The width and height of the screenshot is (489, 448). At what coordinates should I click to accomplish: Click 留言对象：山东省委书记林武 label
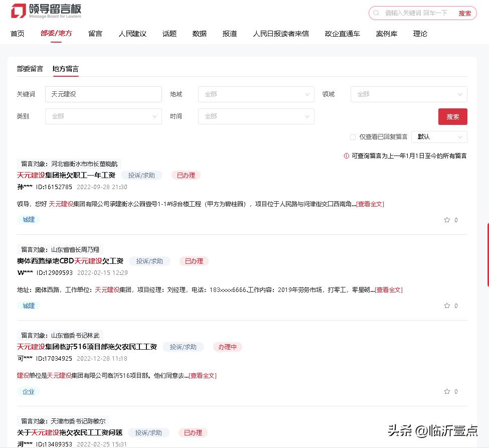tap(60, 336)
